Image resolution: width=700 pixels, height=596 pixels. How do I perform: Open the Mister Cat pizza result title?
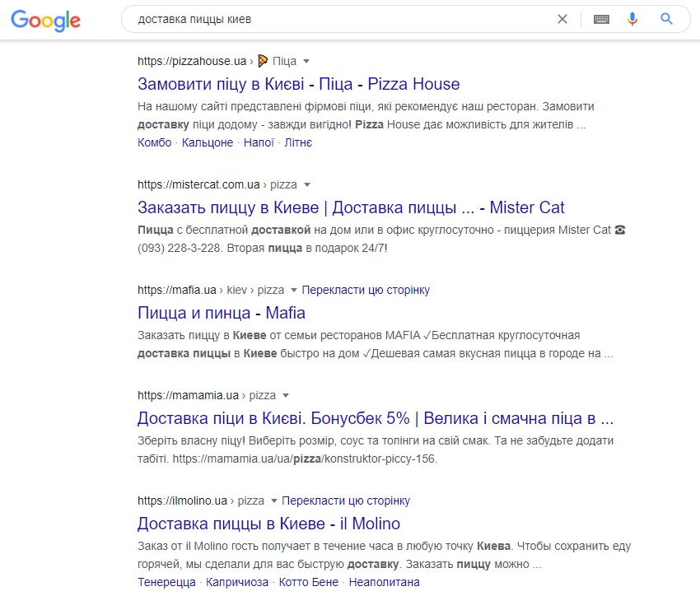351,207
